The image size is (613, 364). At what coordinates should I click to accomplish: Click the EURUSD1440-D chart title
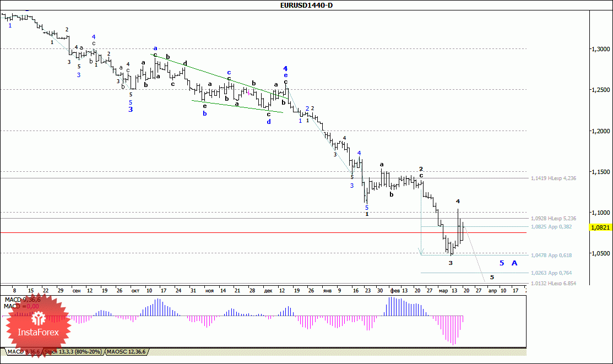click(306, 5)
